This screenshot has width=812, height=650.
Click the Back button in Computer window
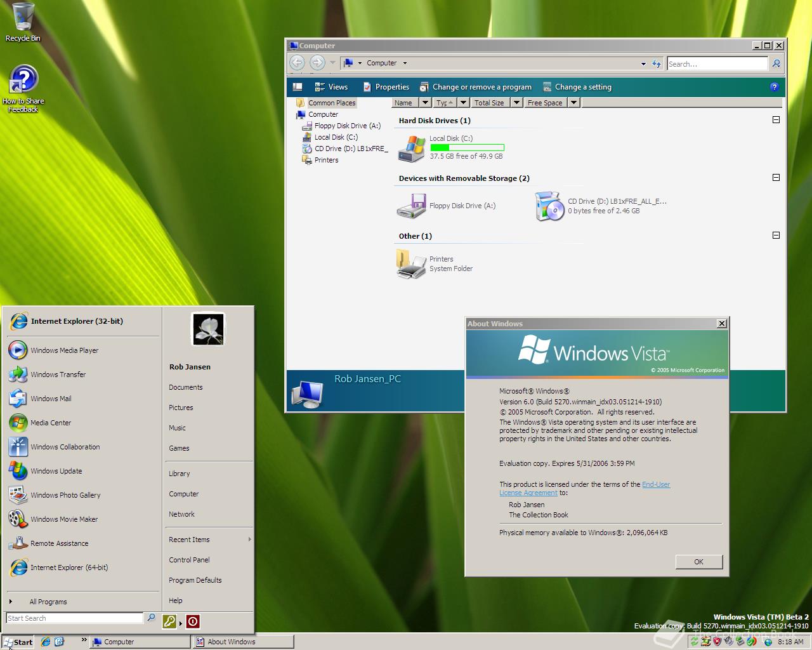click(297, 63)
